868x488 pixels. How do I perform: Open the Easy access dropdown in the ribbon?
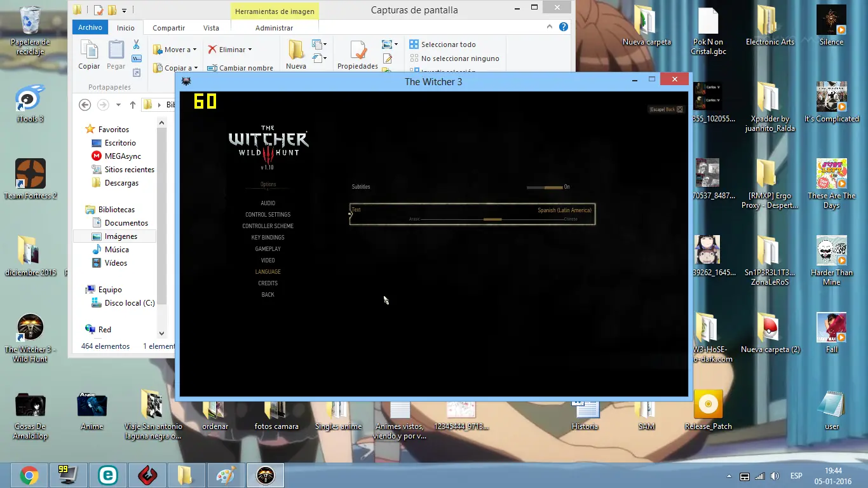click(320, 58)
